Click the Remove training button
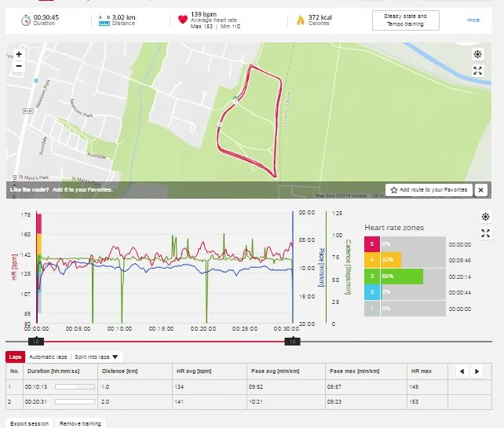This screenshot has width=504, height=428. pyautogui.click(x=80, y=423)
